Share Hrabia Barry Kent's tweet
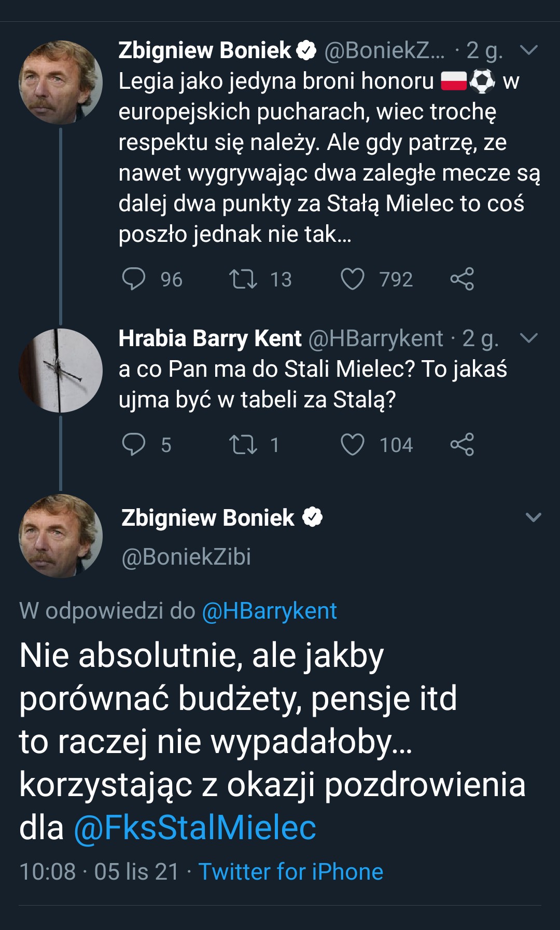This screenshot has width=560, height=930. point(462,444)
